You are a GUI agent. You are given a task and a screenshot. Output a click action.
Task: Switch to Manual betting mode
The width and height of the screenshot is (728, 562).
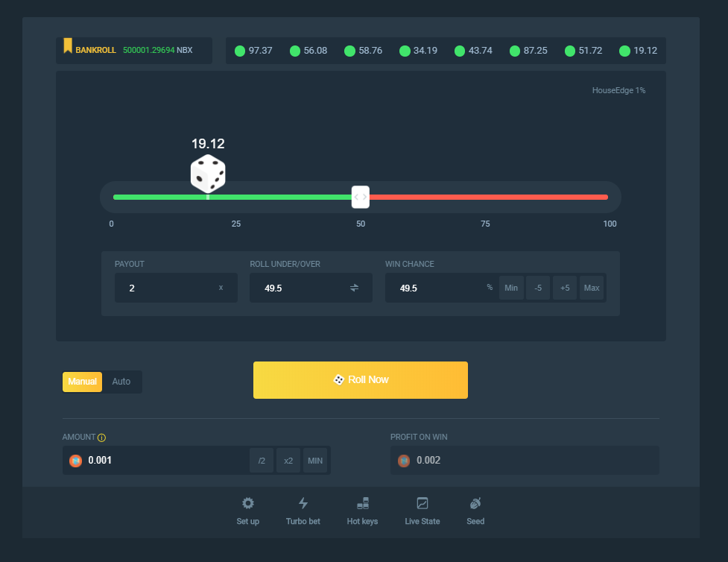tap(83, 382)
